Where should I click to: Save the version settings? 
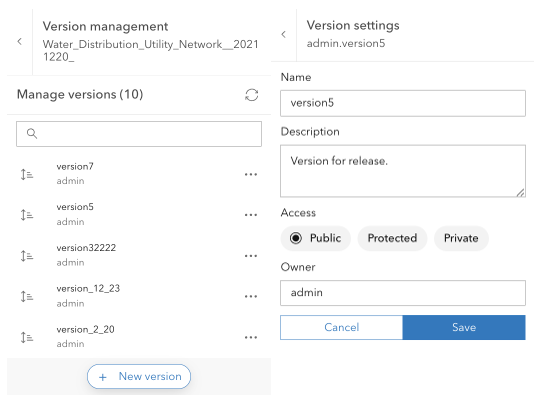tap(464, 327)
